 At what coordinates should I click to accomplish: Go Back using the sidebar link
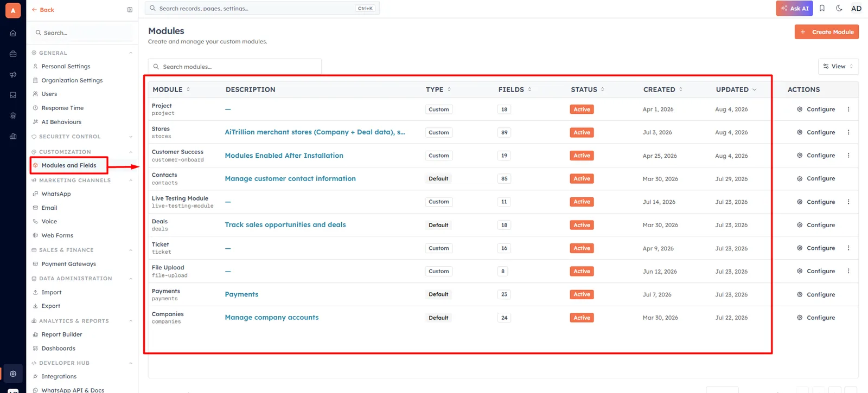(43, 10)
